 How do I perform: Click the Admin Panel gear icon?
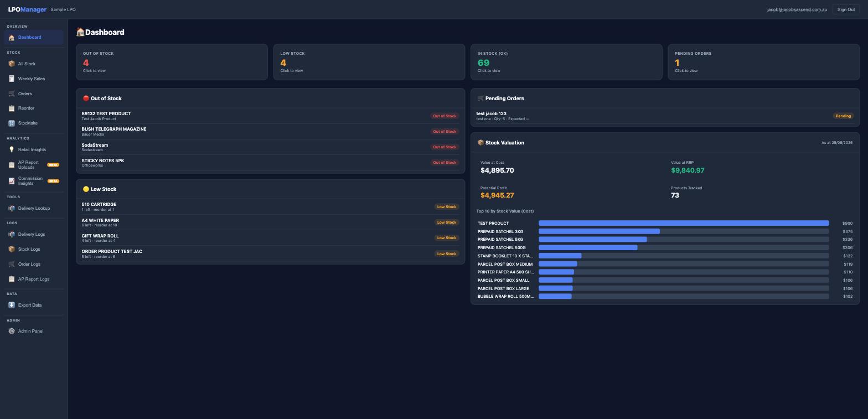pyautogui.click(x=12, y=331)
